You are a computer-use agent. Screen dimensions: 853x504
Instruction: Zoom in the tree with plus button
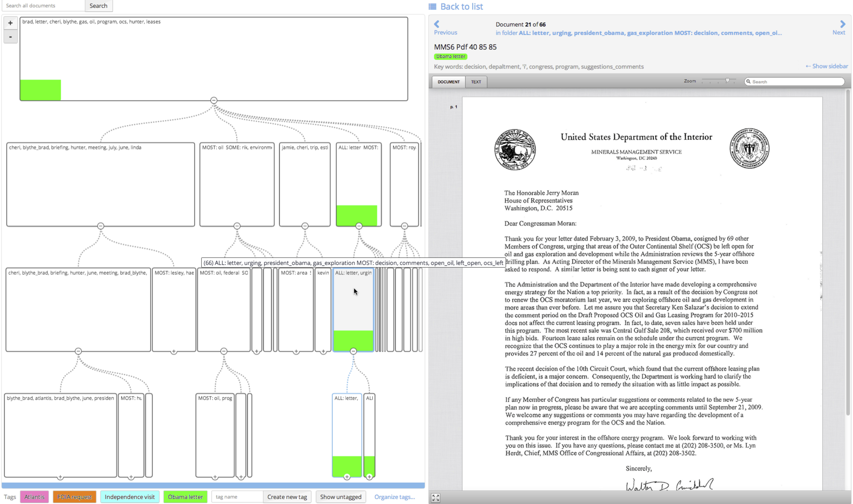tap(11, 23)
